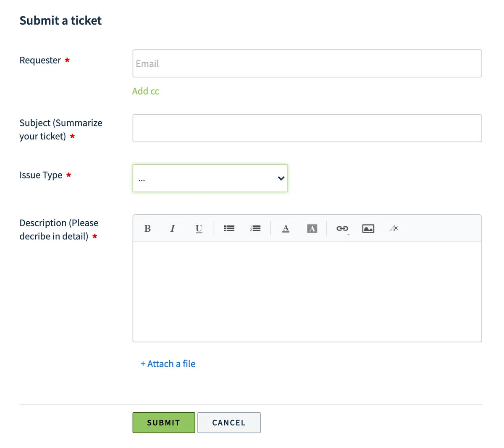
Task: Insert a hyperlink in the description
Action: coord(342,228)
